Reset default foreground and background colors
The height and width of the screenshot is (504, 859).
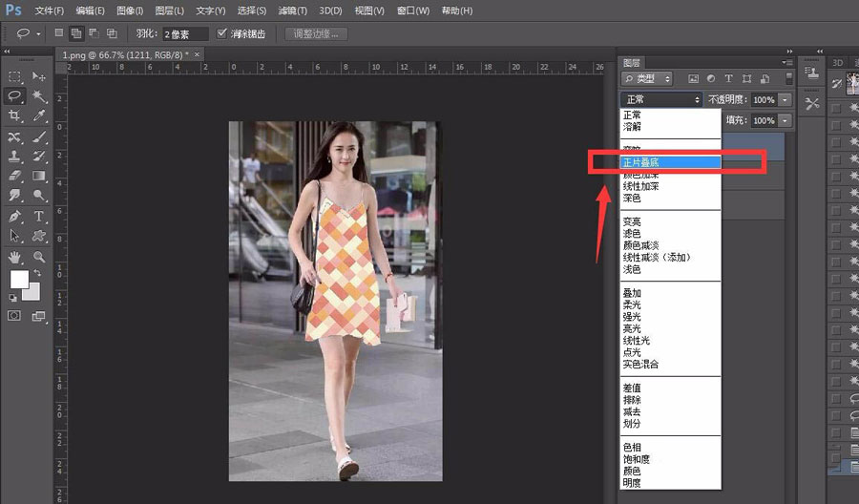click(12, 298)
